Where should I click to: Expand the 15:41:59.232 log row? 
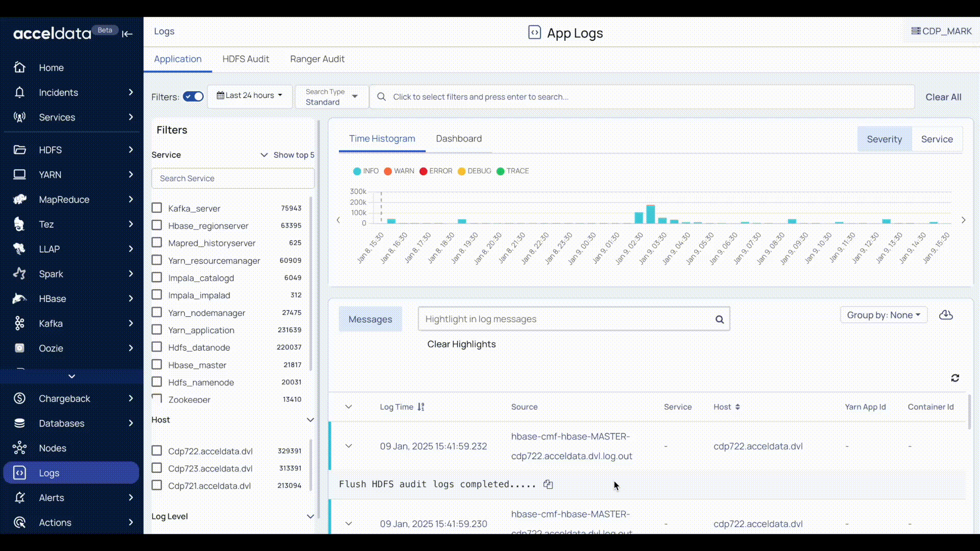click(x=349, y=446)
